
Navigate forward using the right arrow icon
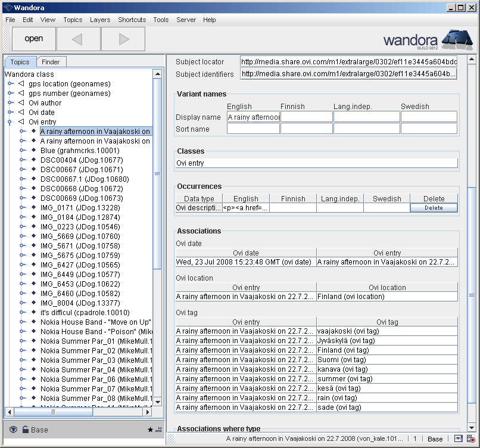pos(123,38)
